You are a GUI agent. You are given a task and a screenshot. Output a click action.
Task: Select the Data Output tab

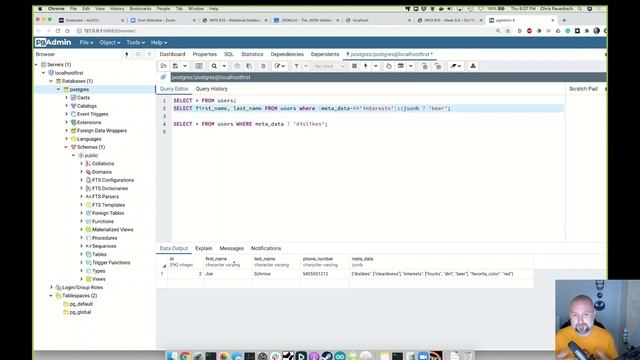[x=174, y=248]
